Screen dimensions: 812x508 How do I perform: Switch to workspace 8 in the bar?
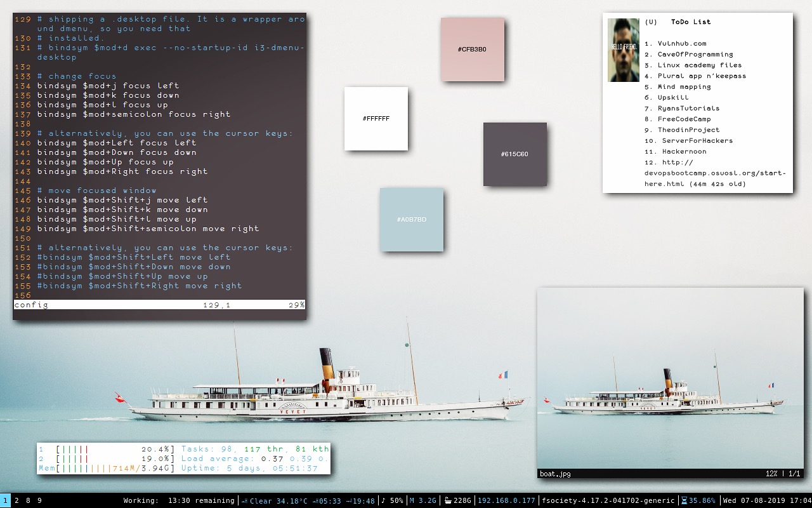pos(28,500)
